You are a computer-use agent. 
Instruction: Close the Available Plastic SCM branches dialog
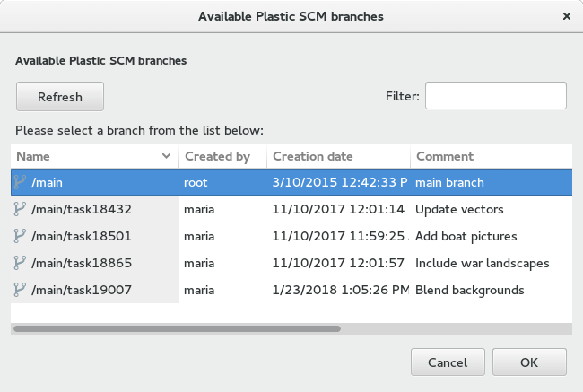pyautogui.click(x=567, y=16)
